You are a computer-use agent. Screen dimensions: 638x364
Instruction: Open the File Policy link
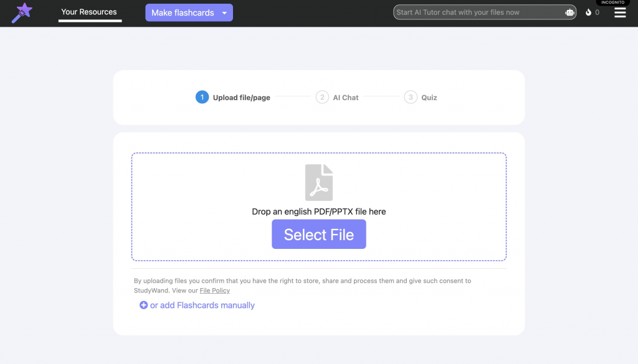215,291
